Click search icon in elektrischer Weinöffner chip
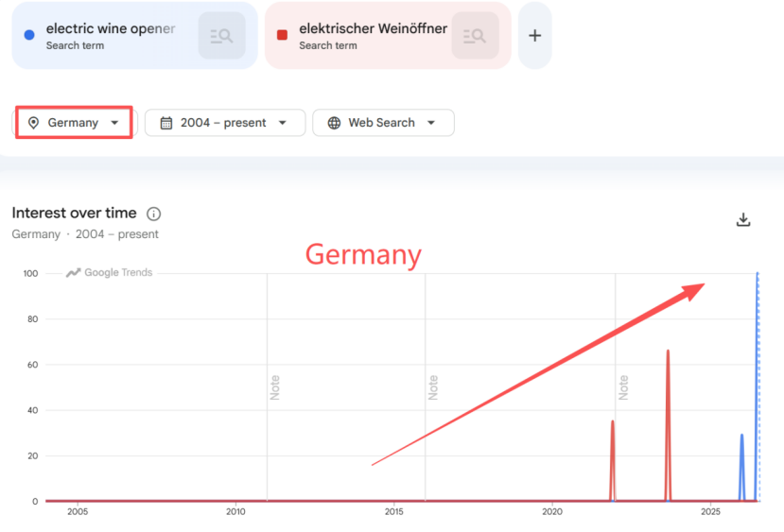Viewport: 784px width, 532px height. tap(475, 36)
